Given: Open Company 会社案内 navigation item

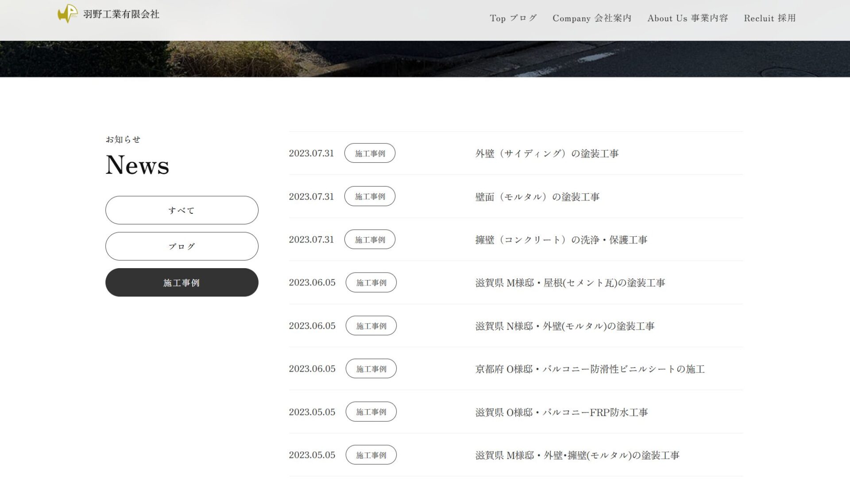Looking at the screenshot, I should (591, 18).
